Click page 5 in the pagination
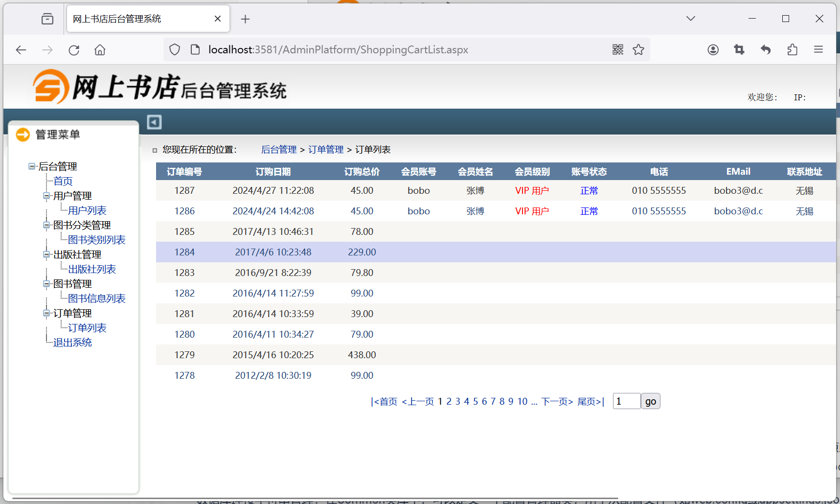The width and height of the screenshot is (840, 504). coord(475,401)
